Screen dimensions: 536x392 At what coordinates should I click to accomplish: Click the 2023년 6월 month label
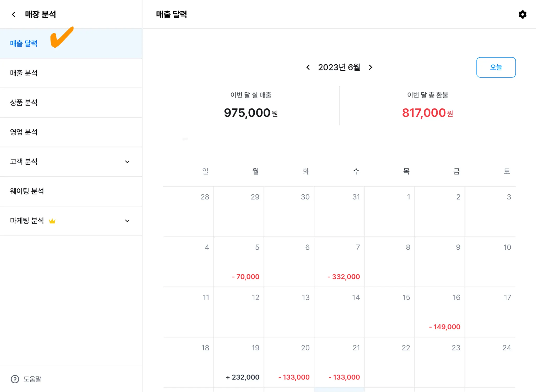[x=339, y=68]
